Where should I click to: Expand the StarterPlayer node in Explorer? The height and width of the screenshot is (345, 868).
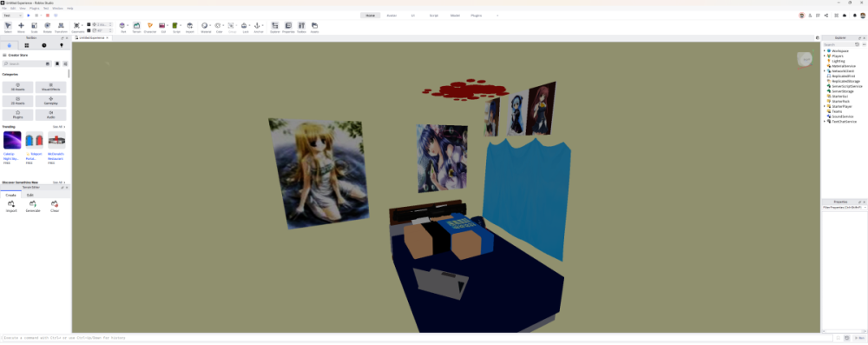(825, 107)
